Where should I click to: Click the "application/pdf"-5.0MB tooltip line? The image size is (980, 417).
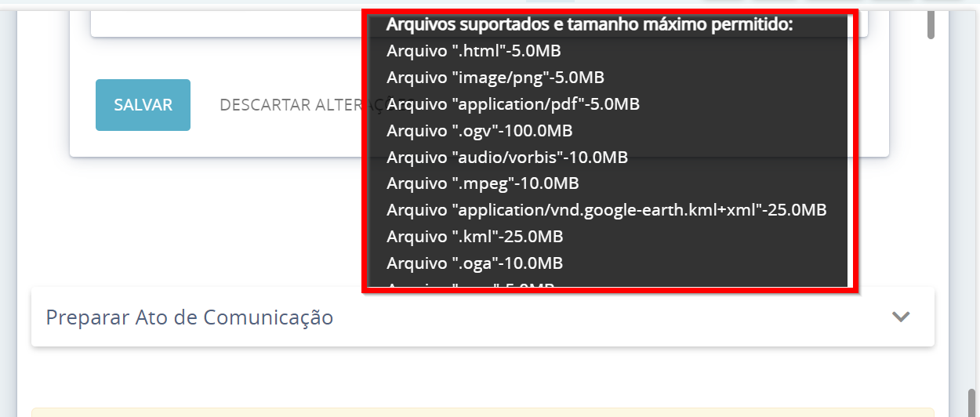pyautogui.click(x=513, y=104)
